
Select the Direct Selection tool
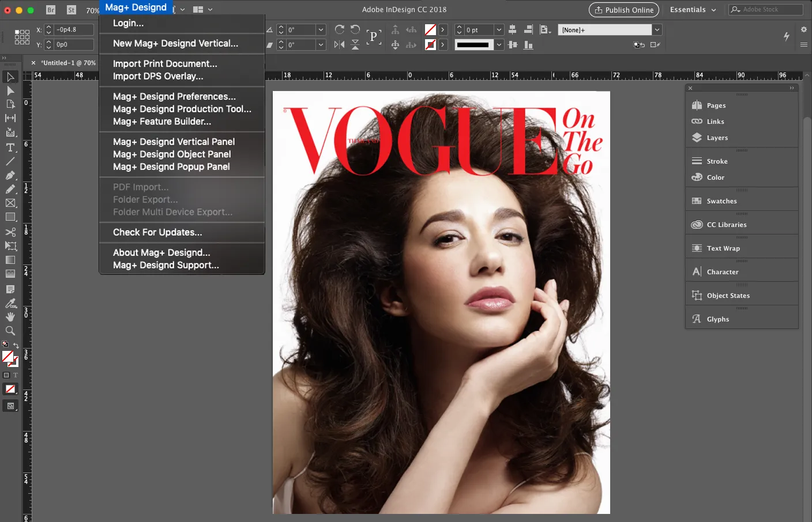(x=10, y=90)
